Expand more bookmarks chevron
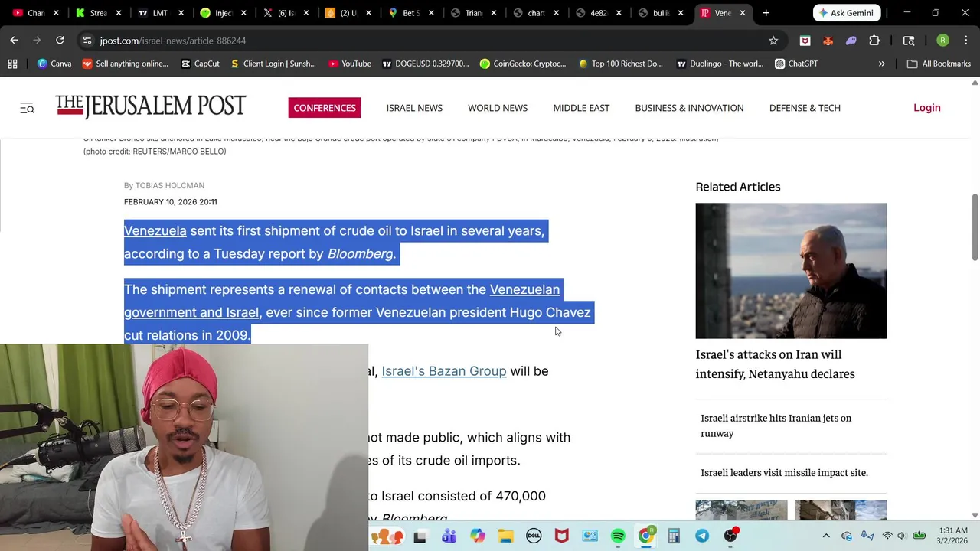This screenshot has width=980, height=551. (x=881, y=64)
